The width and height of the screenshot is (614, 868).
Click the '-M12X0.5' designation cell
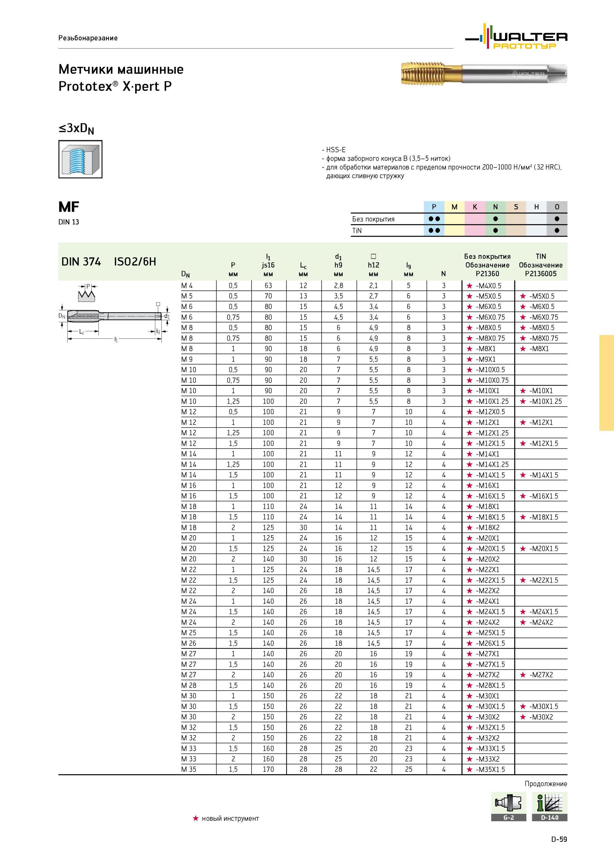click(490, 412)
